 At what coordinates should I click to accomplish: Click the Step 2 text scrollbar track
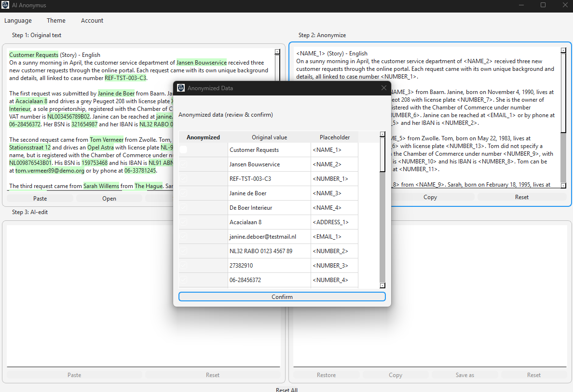tap(563, 157)
